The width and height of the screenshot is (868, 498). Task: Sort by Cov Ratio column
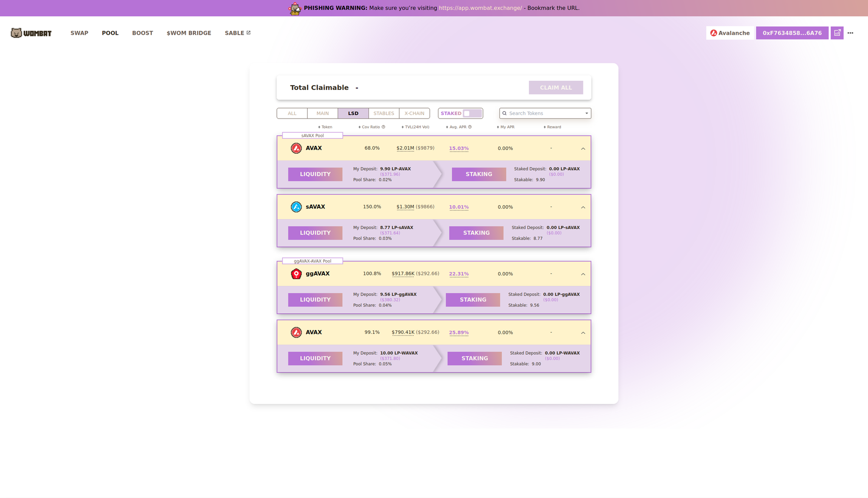(369, 127)
